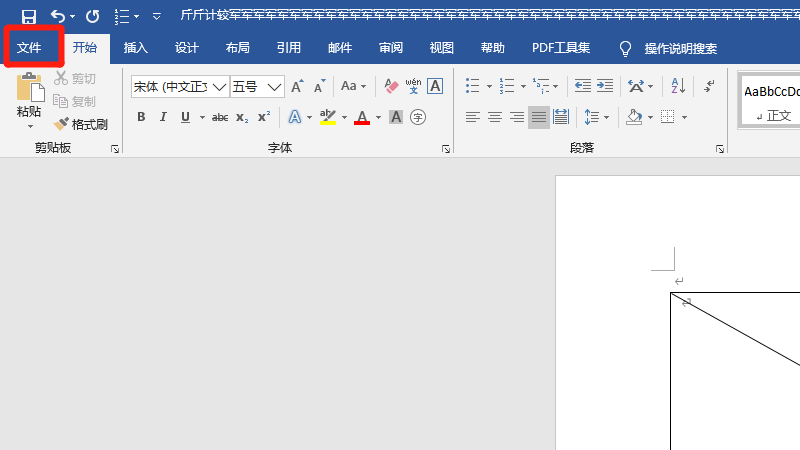Expand the line spacing dropdown
The height and width of the screenshot is (450, 800).
tap(606, 117)
